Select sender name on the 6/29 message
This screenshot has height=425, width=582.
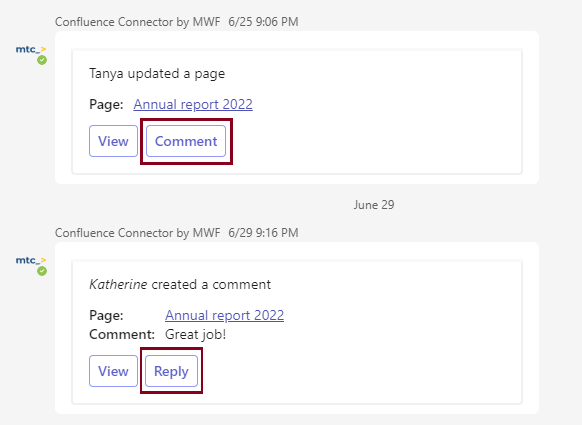point(138,233)
